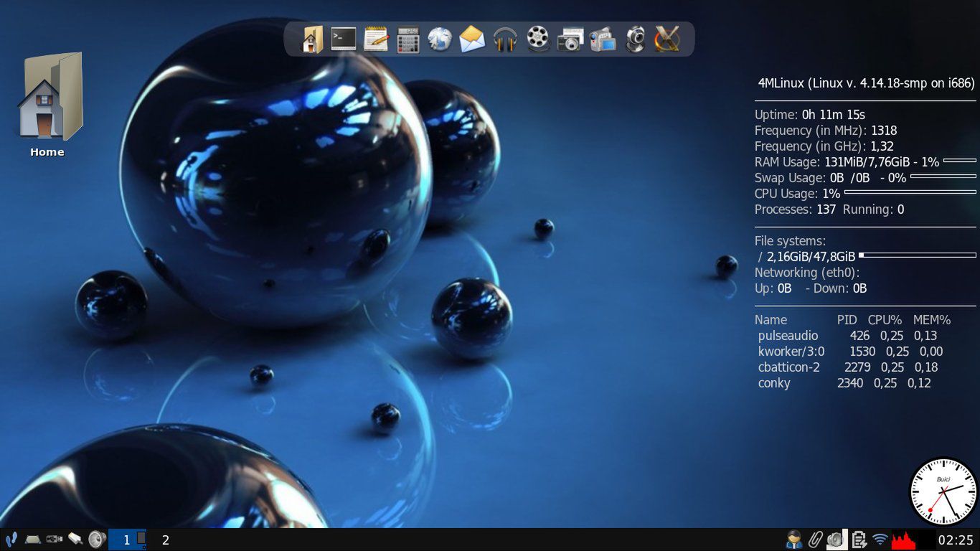This screenshot has width=980, height=551.
Task: Click the user avatar tray icon
Action: [x=793, y=540]
